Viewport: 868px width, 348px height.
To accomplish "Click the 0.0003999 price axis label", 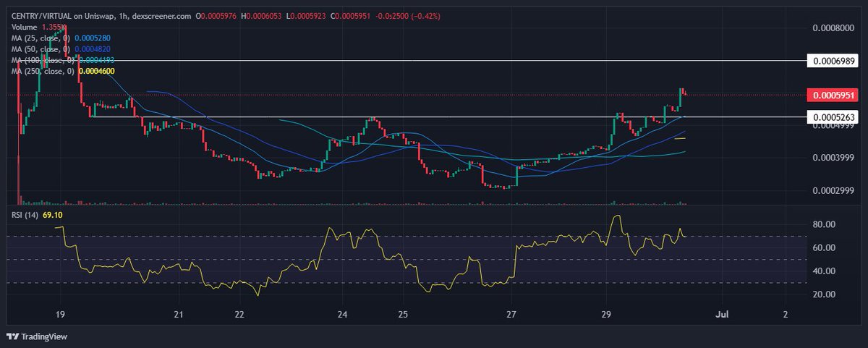I will pos(833,158).
